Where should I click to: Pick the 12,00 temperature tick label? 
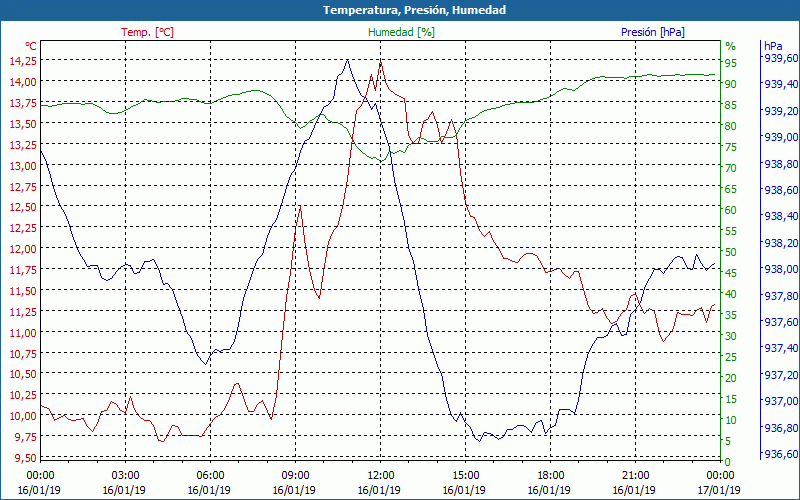pos(23,248)
